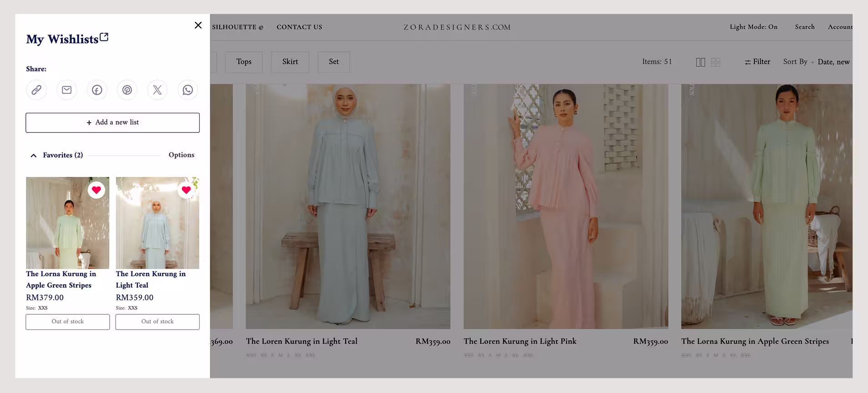Open The Lorna Kurung in Apple Green Stripes wishlist title
Image resolution: width=868 pixels, height=393 pixels.
click(61, 279)
